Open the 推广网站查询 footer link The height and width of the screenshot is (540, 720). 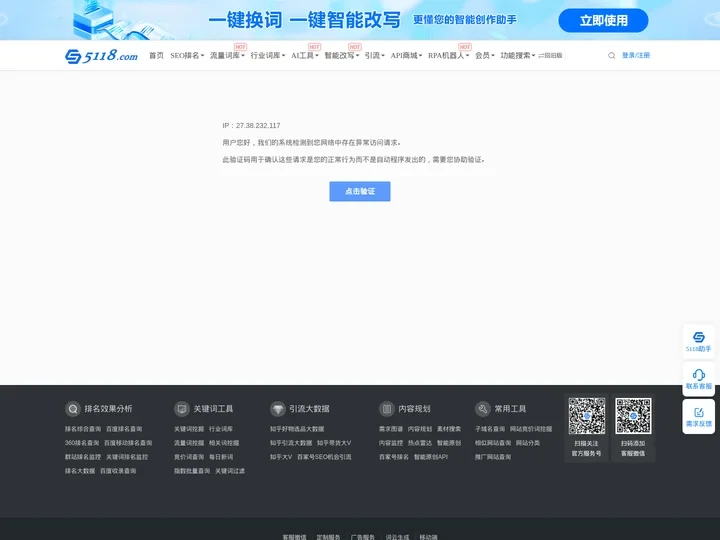tap(493, 457)
